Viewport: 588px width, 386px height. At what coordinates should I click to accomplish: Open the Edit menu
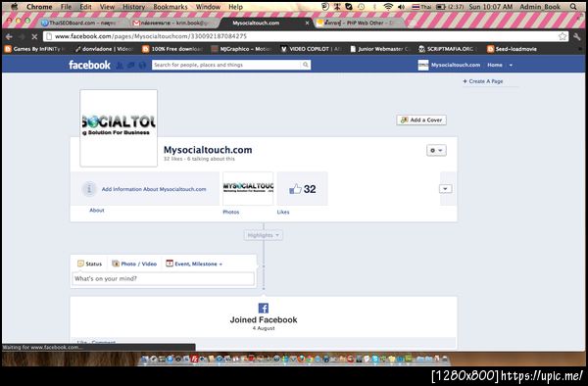tap(85, 7)
